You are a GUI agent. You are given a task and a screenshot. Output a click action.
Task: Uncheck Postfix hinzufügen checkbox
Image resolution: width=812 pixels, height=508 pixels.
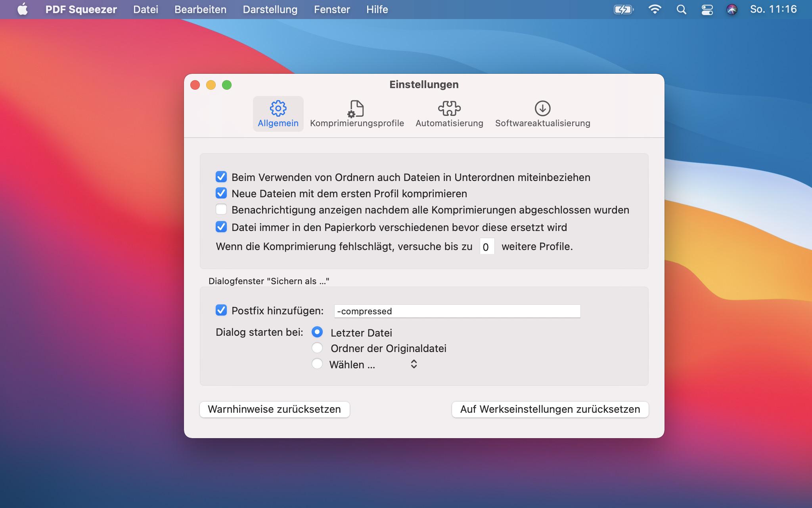(x=221, y=310)
